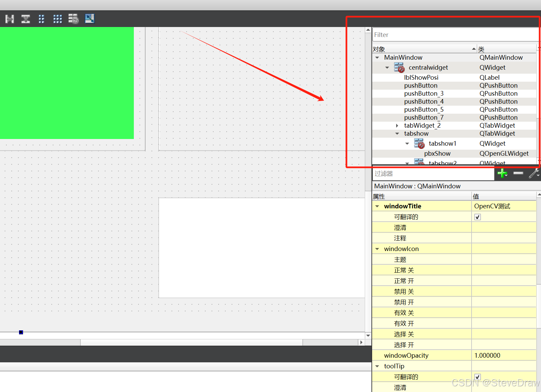This screenshot has height=392, width=541.
Task: Expand the tabWidget_2 tree node
Action: [x=397, y=126]
